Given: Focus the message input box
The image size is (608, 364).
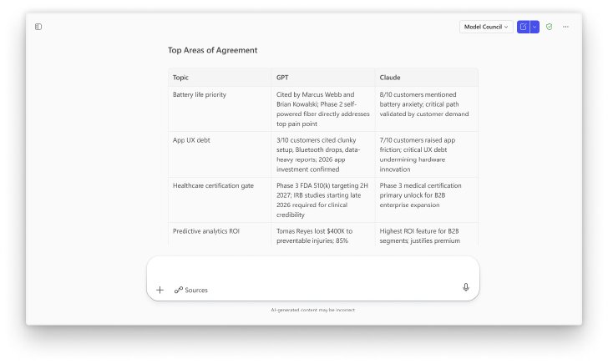Looking at the screenshot, I should pos(313,270).
